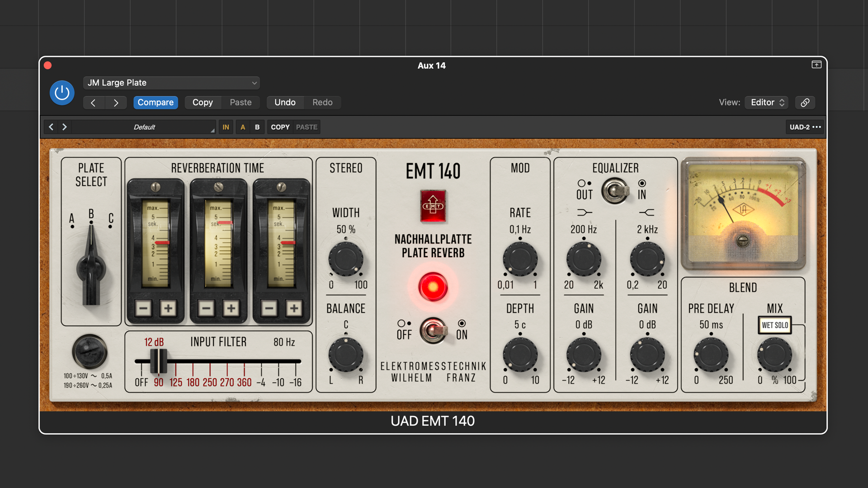
Task: Select plate C position dot
Action: [x=110, y=226]
